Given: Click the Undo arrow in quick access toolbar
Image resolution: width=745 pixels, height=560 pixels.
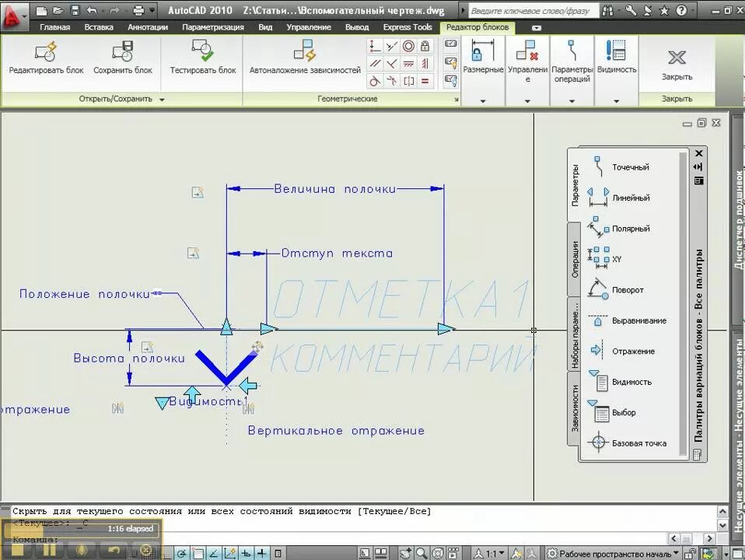Looking at the screenshot, I should [x=92, y=10].
